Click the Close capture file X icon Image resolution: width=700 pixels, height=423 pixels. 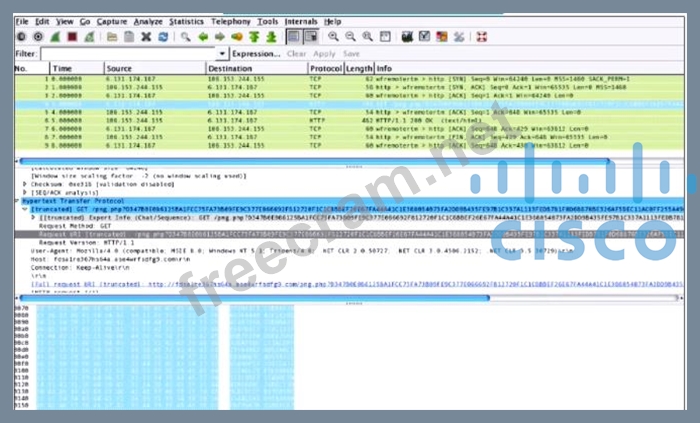coord(146,37)
